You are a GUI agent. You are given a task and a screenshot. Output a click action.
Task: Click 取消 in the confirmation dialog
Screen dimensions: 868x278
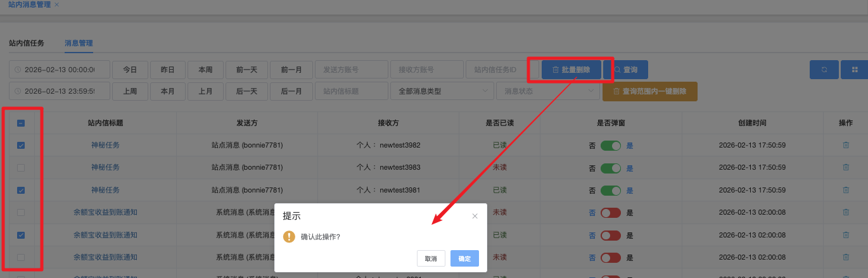(431, 258)
